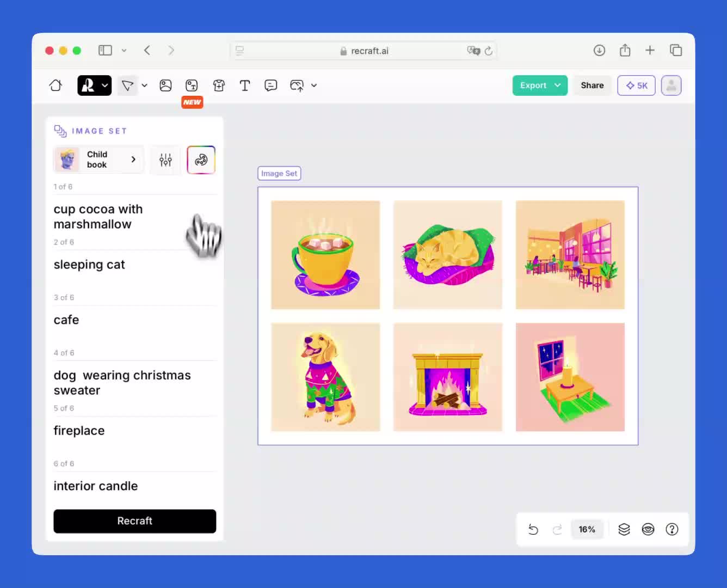Click the Child book style thumbnail
The height and width of the screenshot is (588, 727).
pyautogui.click(x=67, y=160)
